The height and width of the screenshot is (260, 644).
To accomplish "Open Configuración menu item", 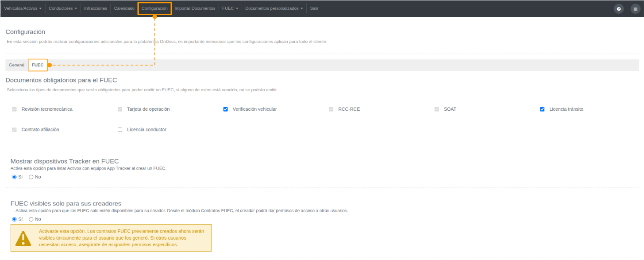I will 154,8.
